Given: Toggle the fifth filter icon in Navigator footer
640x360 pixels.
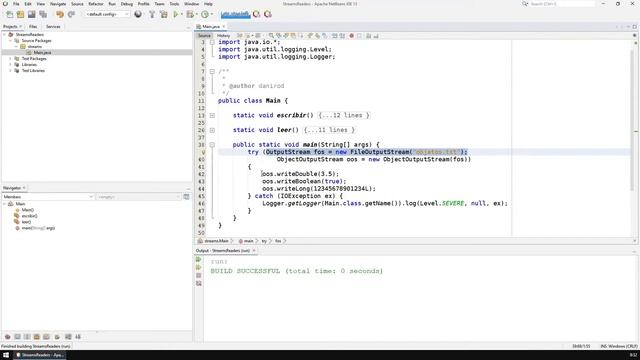Looking at the screenshot, I should (47, 337).
